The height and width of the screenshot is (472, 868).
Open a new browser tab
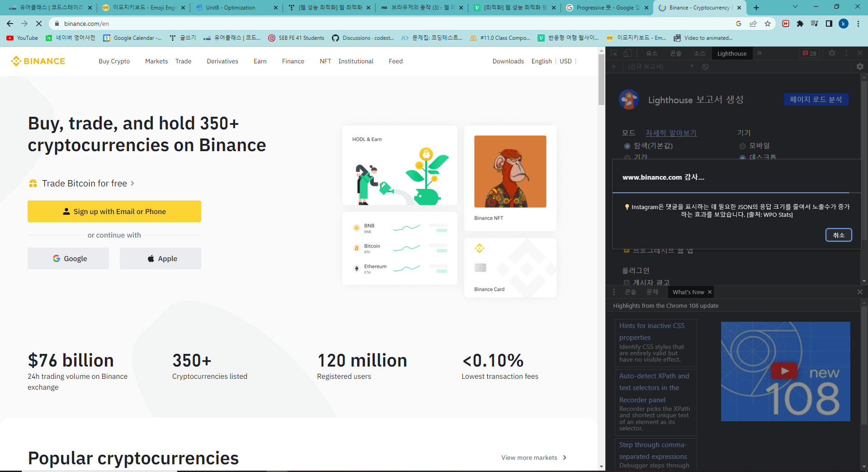pos(756,8)
